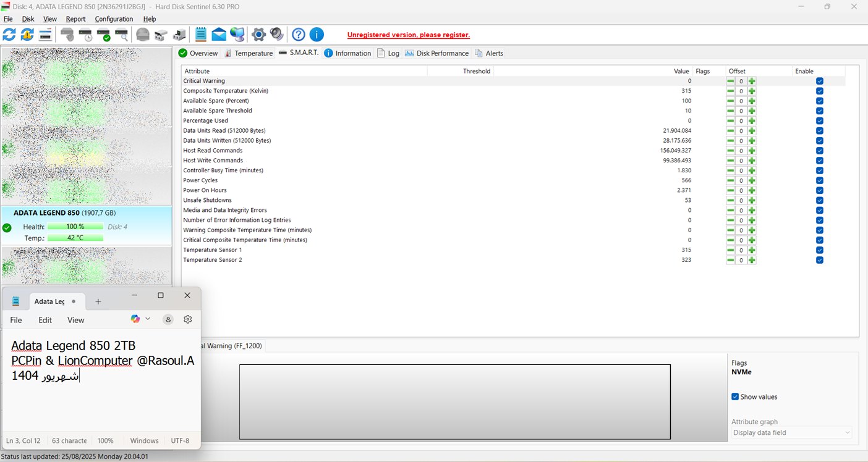Viewport: 868px width, 462px height.
Task: Click the Copilot icon in Notepad
Action: [135, 319]
